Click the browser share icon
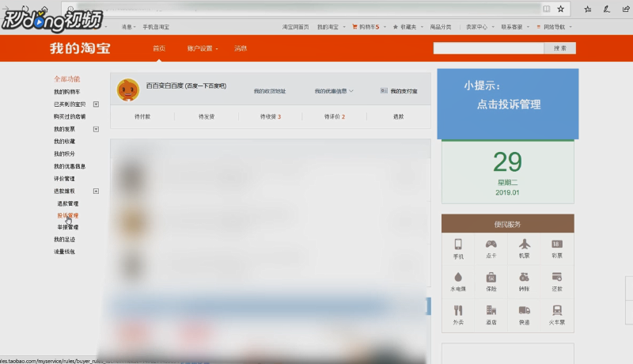633x364 pixels. pos(626,9)
